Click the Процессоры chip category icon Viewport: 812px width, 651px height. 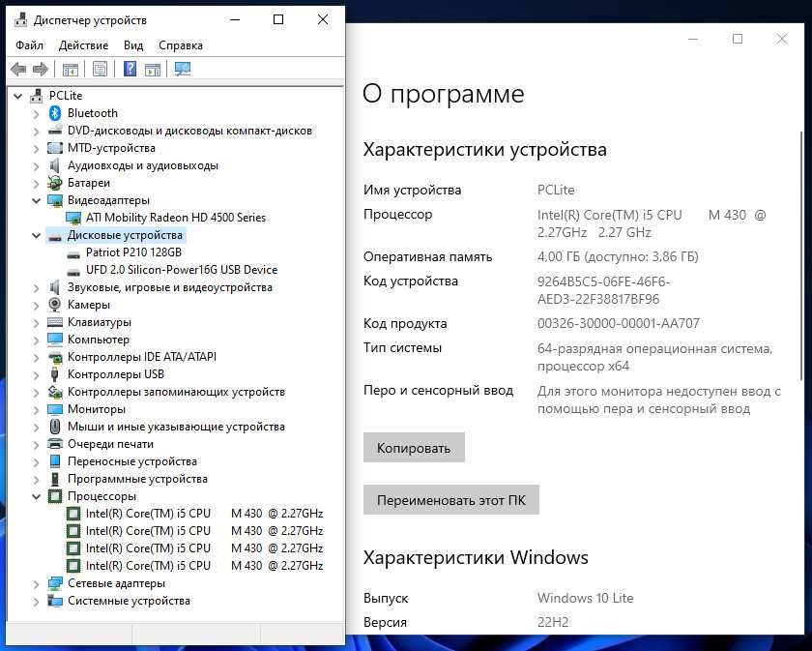click(x=55, y=496)
